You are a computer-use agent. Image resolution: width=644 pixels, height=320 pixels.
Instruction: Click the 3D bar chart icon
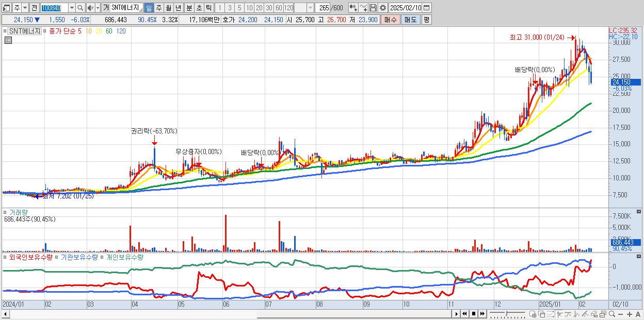click(594, 314)
